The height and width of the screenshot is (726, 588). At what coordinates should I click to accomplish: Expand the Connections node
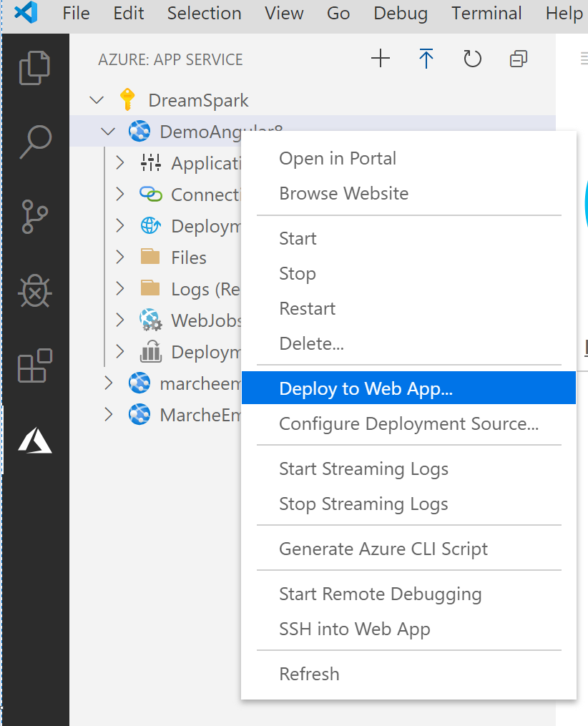click(120, 194)
